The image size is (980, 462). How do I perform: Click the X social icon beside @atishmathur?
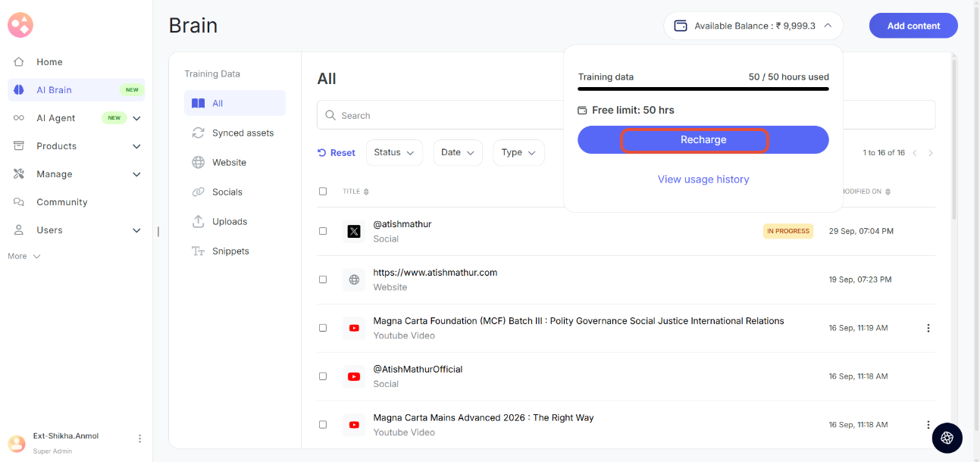point(354,231)
